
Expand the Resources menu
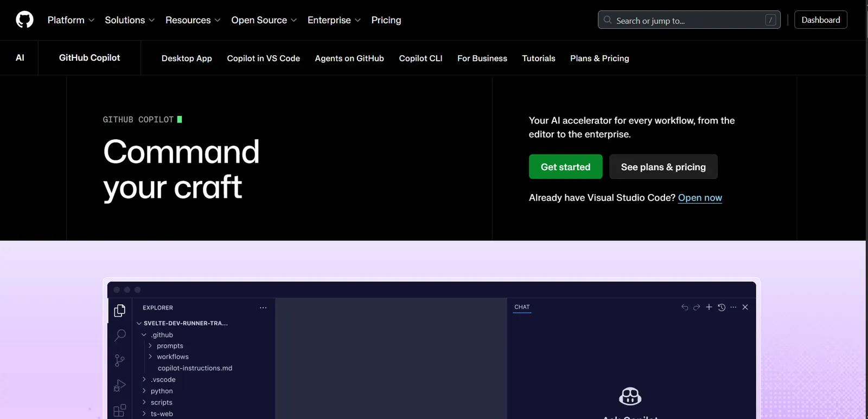[193, 20]
